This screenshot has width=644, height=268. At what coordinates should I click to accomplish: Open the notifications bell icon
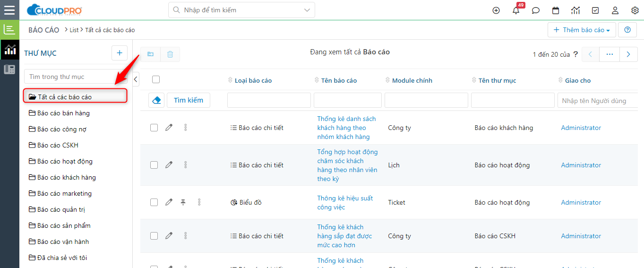tap(516, 10)
